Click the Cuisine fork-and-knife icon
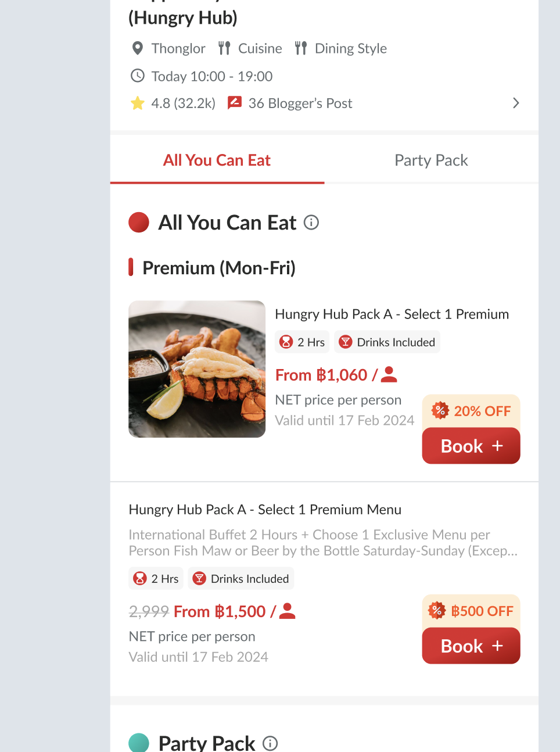 point(224,48)
